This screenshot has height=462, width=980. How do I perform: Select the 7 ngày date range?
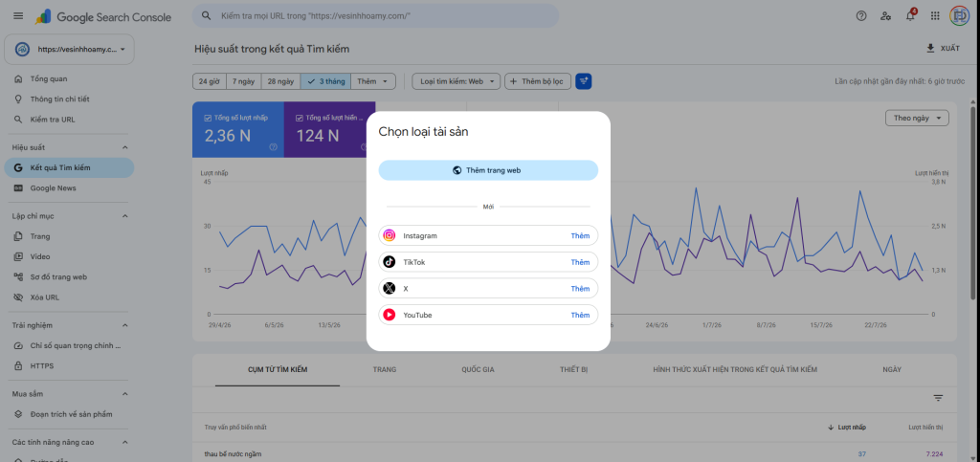click(x=244, y=81)
